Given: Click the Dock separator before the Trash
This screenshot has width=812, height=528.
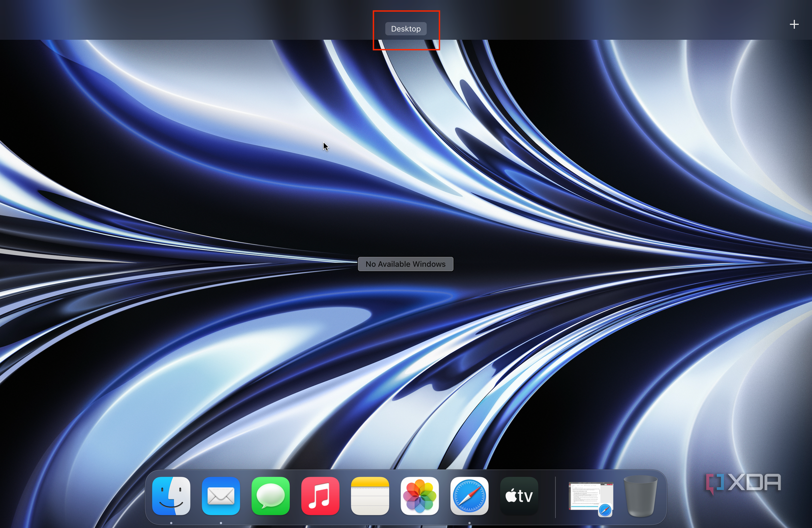Looking at the screenshot, I should click(x=556, y=496).
